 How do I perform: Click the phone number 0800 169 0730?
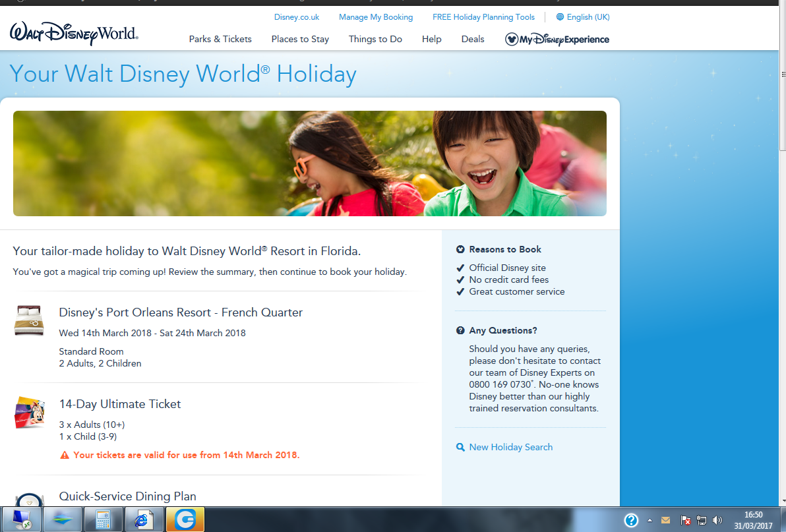(500, 385)
